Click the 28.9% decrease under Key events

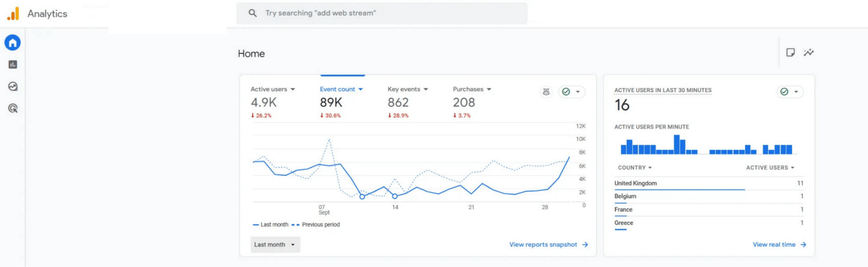tap(398, 115)
